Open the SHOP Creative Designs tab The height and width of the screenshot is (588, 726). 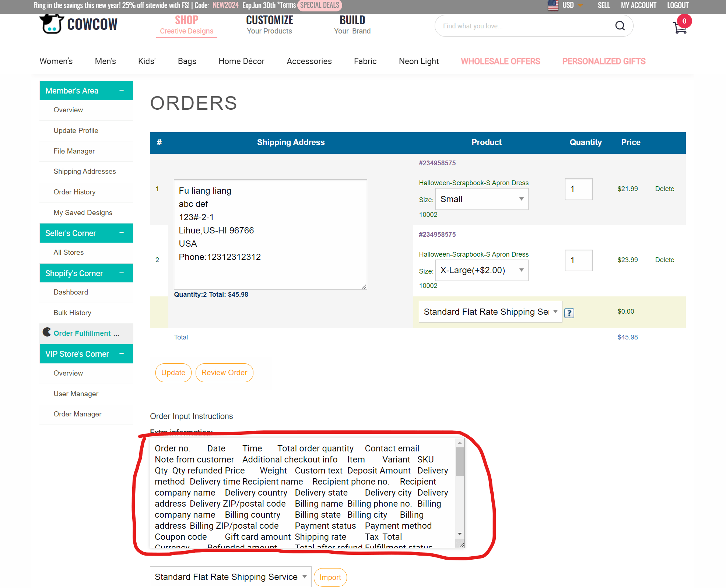(x=186, y=25)
